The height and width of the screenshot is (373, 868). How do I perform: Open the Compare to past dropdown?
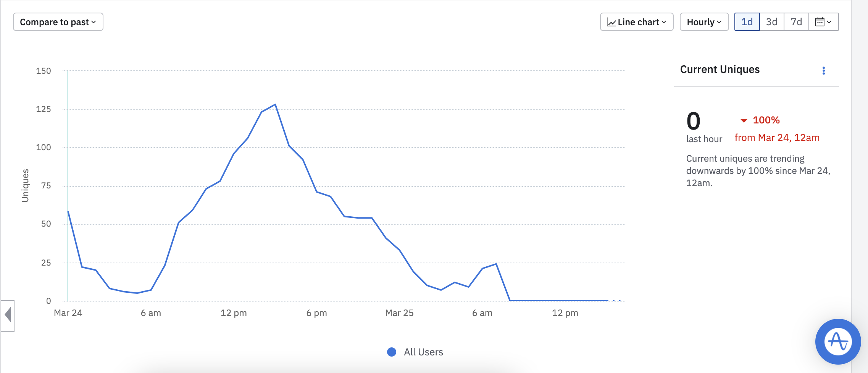[x=58, y=22]
